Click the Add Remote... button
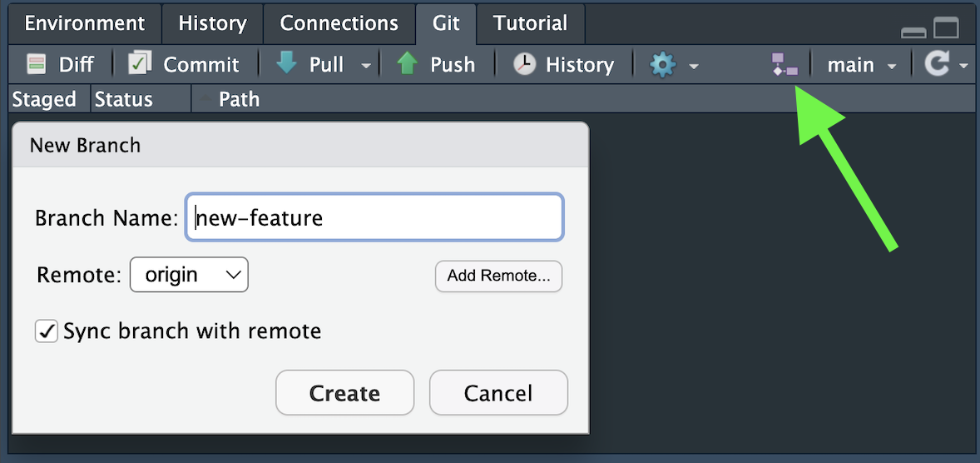The width and height of the screenshot is (980, 463). click(498, 276)
